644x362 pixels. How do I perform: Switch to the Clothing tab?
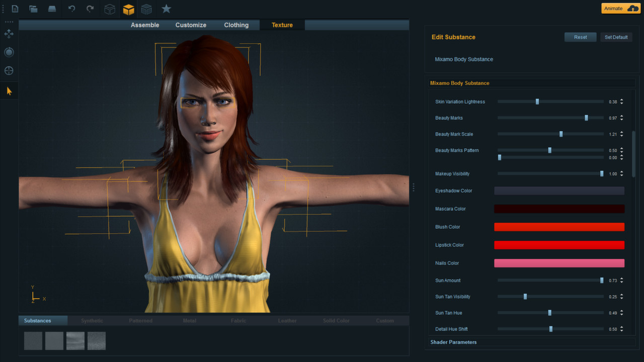236,25
